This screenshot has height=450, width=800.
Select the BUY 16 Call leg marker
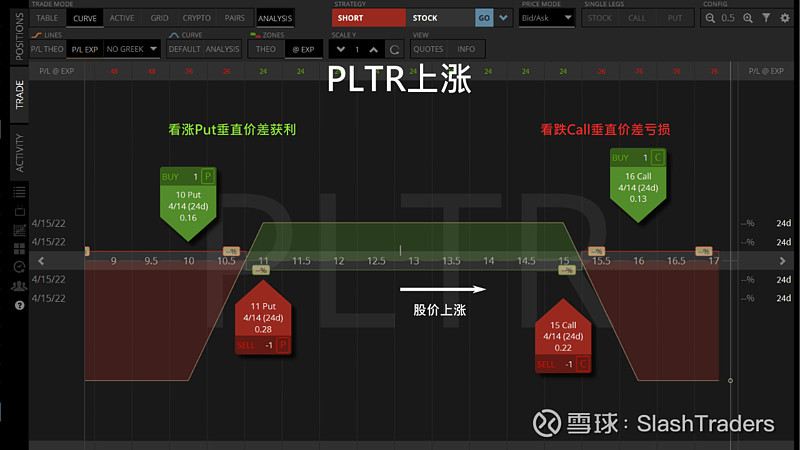point(638,186)
